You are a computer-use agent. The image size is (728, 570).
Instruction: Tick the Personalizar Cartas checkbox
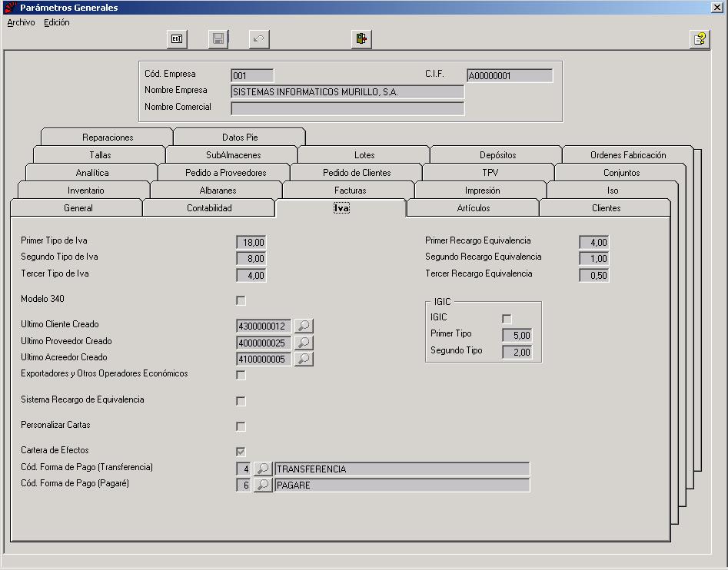tap(241, 426)
